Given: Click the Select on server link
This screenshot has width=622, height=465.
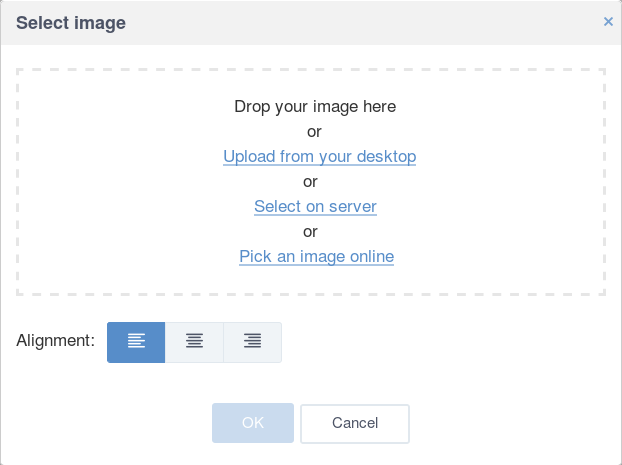Looking at the screenshot, I should 315,206.
